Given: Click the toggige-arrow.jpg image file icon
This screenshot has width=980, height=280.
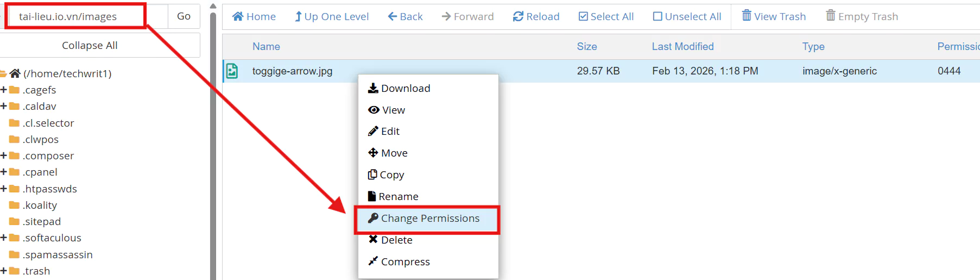Looking at the screenshot, I should click(x=232, y=71).
